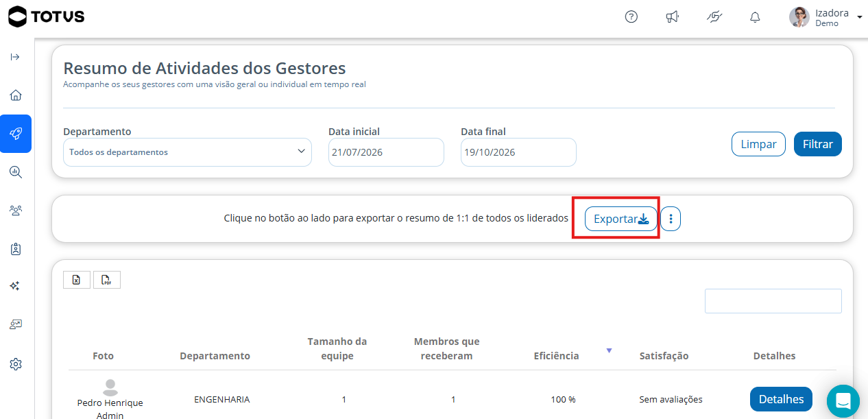Click the Exportar button
The width and height of the screenshot is (868, 419).
pyautogui.click(x=620, y=219)
